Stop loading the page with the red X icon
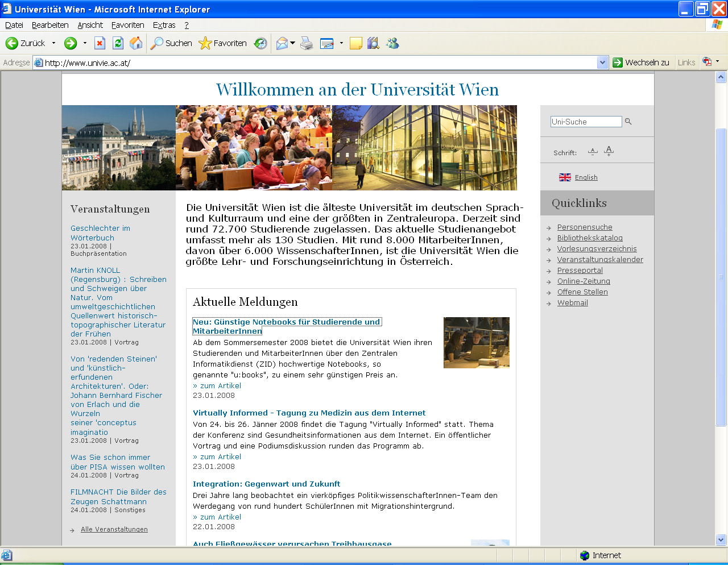The height and width of the screenshot is (565, 728). tap(100, 43)
